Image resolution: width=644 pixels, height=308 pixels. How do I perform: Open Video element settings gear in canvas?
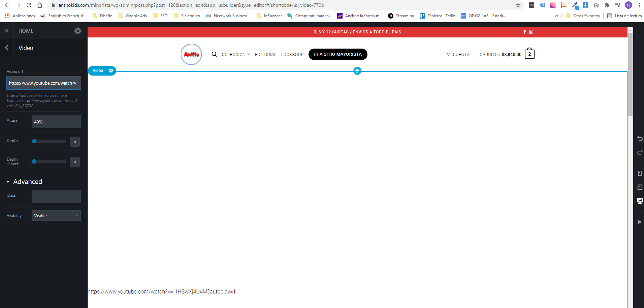coord(111,71)
